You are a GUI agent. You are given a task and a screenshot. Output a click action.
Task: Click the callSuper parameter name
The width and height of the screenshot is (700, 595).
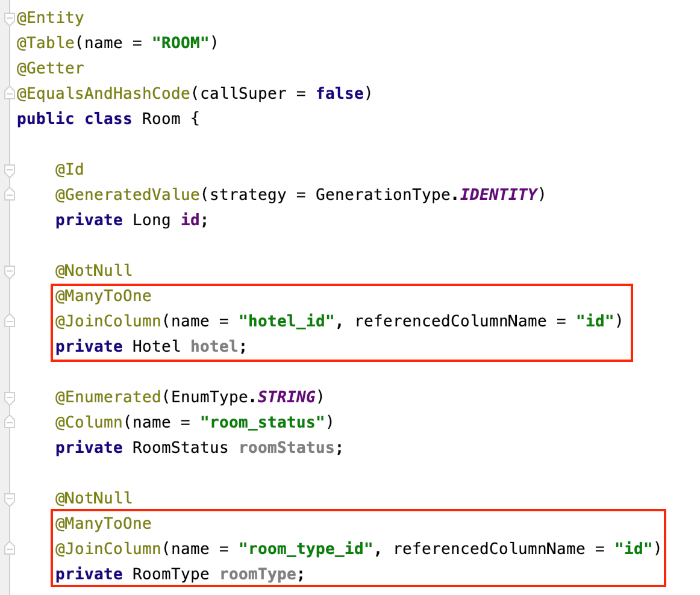(x=243, y=93)
